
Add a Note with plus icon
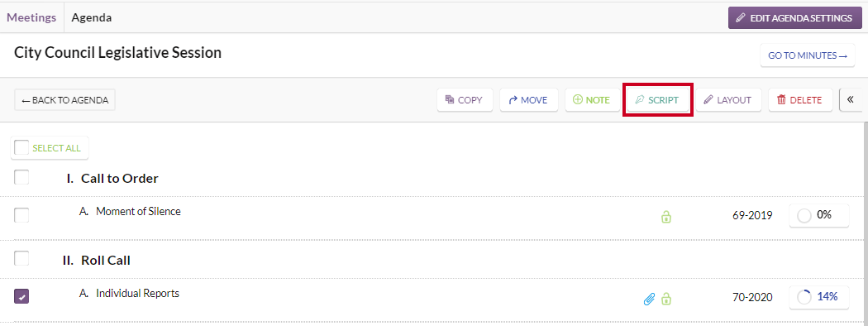(x=593, y=100)
